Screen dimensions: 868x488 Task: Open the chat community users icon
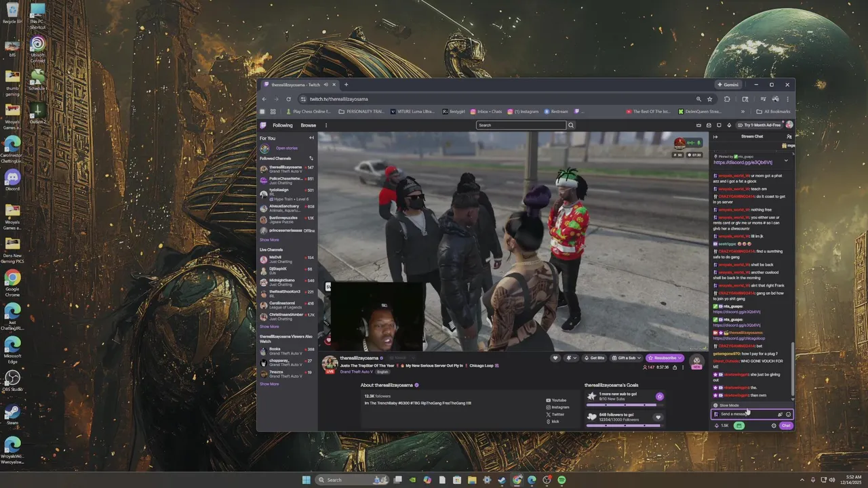pos(789,137)
